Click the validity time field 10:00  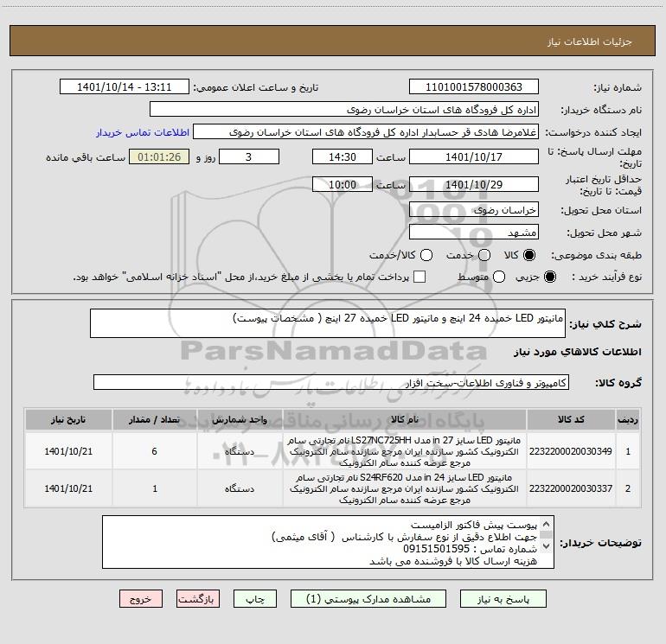[x=343, y=185]
